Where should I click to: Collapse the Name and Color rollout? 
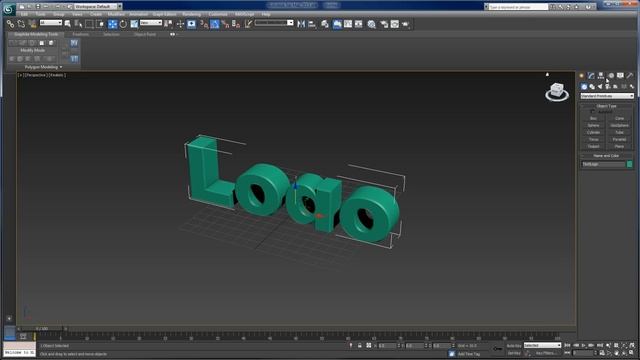pos(607,156)
